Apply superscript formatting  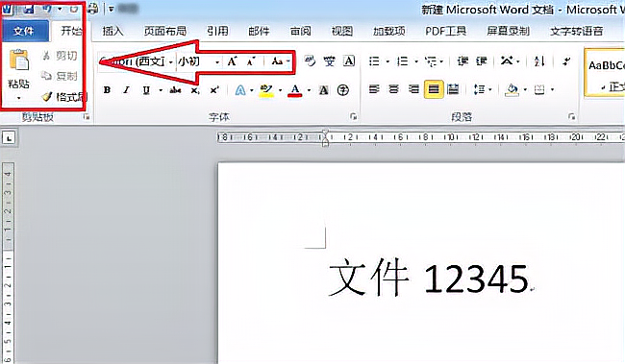click(214, 90)
